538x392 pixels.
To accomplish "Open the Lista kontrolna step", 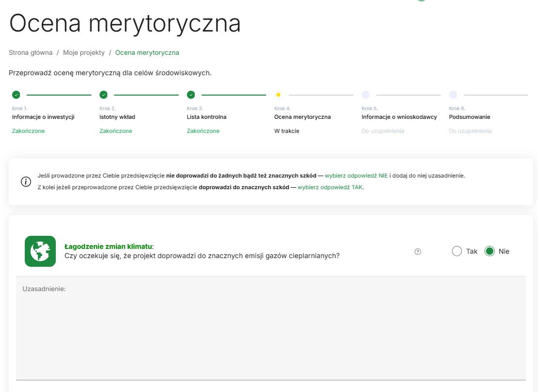I will 206,117.
